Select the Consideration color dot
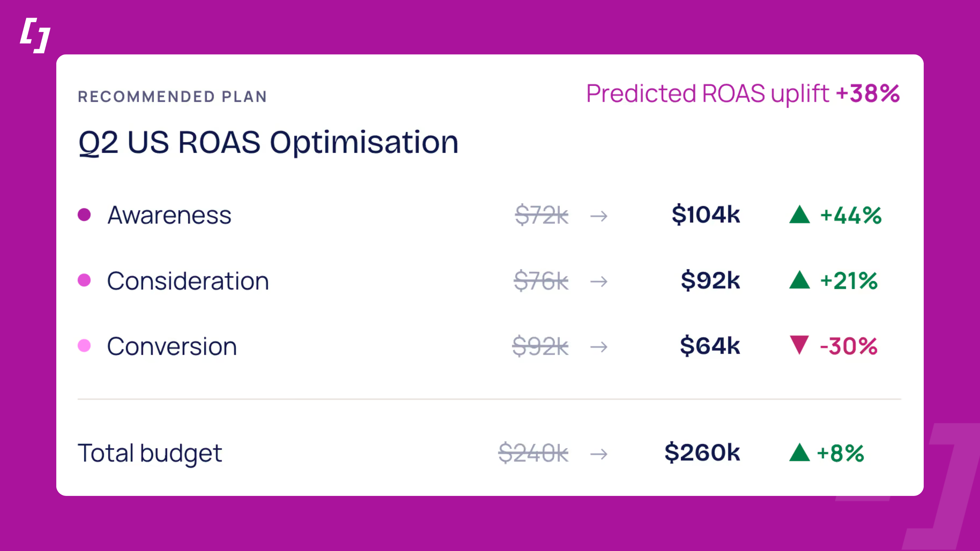Screen dimensions: 980x551 pos(84,280)
